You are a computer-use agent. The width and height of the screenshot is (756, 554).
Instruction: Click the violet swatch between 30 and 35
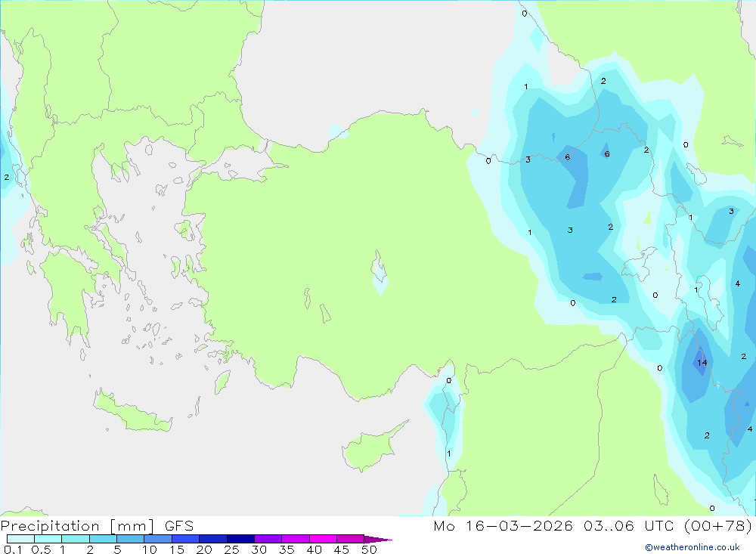[x=268, y=539]
